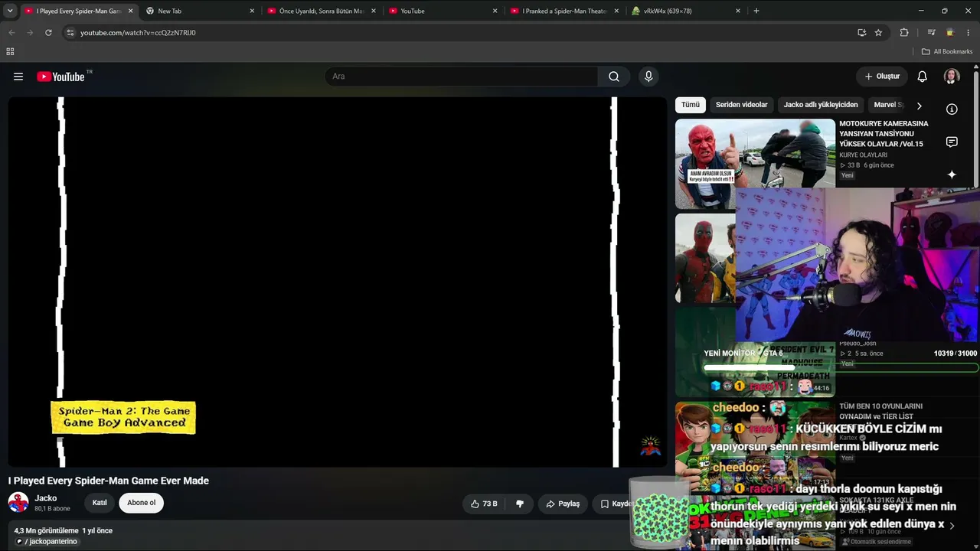980x551 pixels.
Task: Click the Spider-Man watermark in the player
Action: tap(650, 446)
